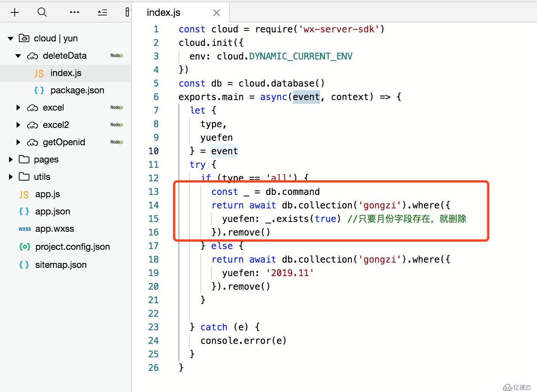Expand the pages folder
Screen dimensions: 537x392
[x=11, y=160]
